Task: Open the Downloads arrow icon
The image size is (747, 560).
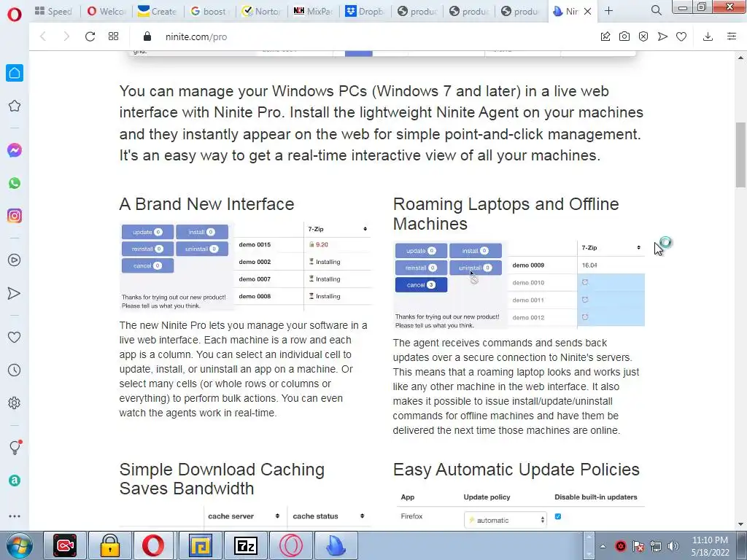Action: pyautogui.click(x=708, y=36)
